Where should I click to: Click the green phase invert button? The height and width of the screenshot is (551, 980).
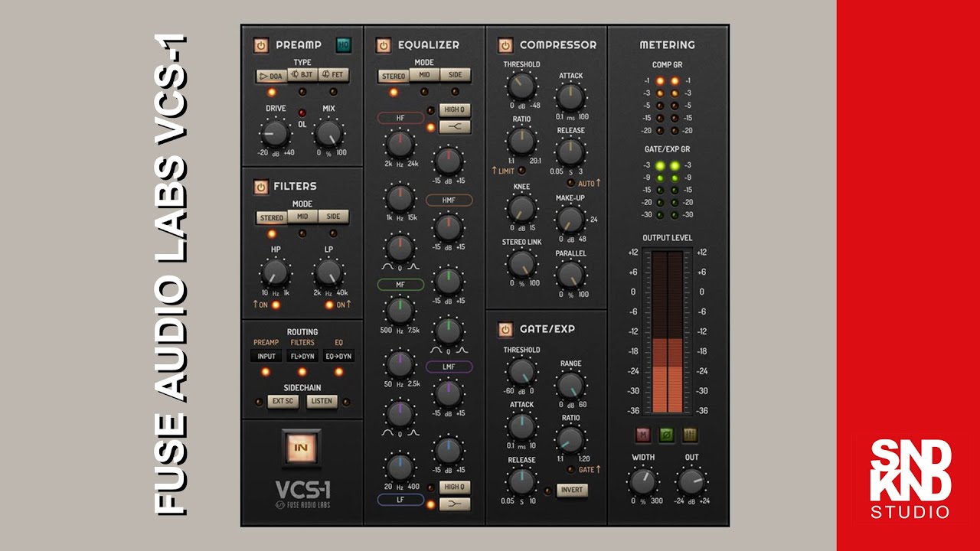click(667, 435)
